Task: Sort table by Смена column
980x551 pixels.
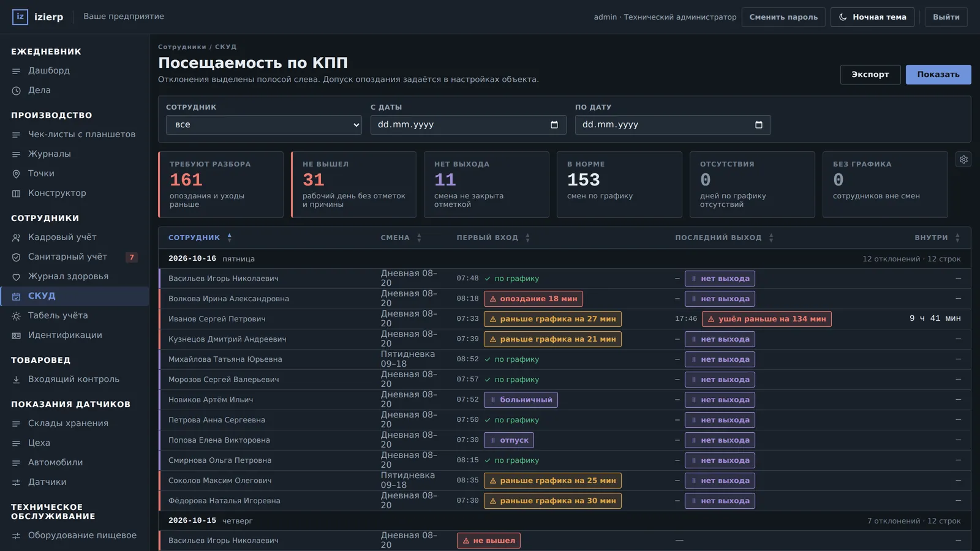Action: click(401, 238)
